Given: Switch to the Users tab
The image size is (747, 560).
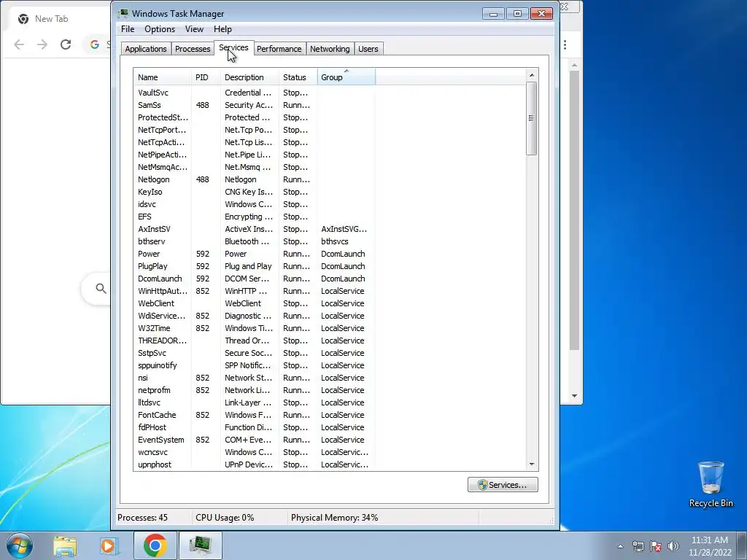Looking at the screenshot, I should (368, 49).
